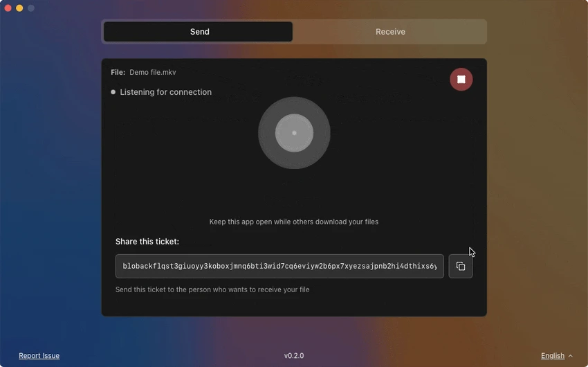This screenshot has width=588, height=367.
Task: Expand the chevron beside English
Action: (x=571, y=356)
